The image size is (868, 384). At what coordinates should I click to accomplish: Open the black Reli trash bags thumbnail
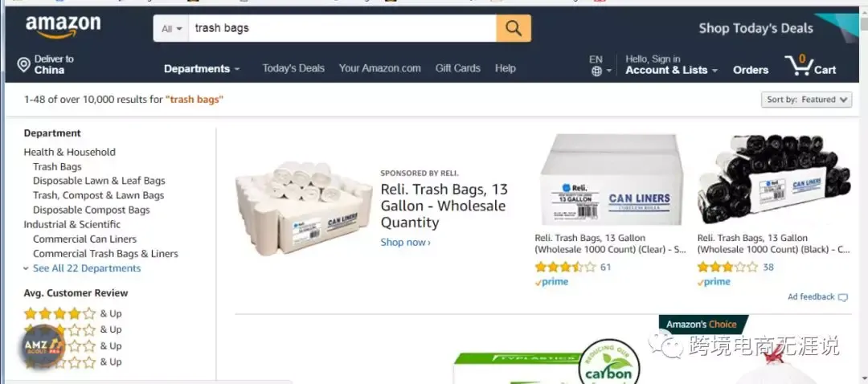774,179
